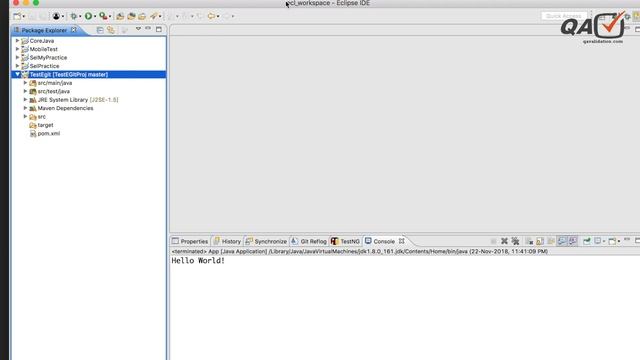Click the New Java Class toolbar icon
Screen dimensions: 640x360
click(131, 16)
